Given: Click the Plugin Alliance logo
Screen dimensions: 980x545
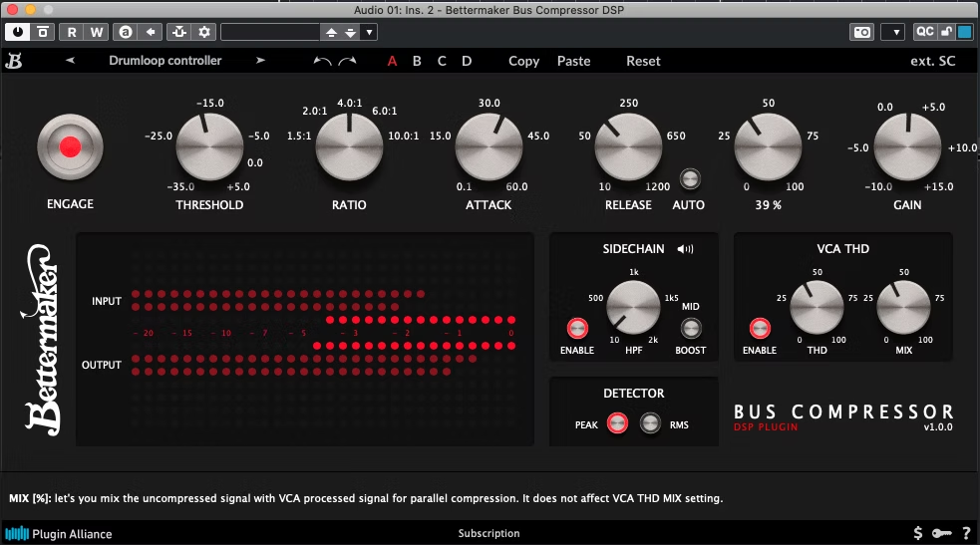Looking at the screenshot, I should point(59,534).
